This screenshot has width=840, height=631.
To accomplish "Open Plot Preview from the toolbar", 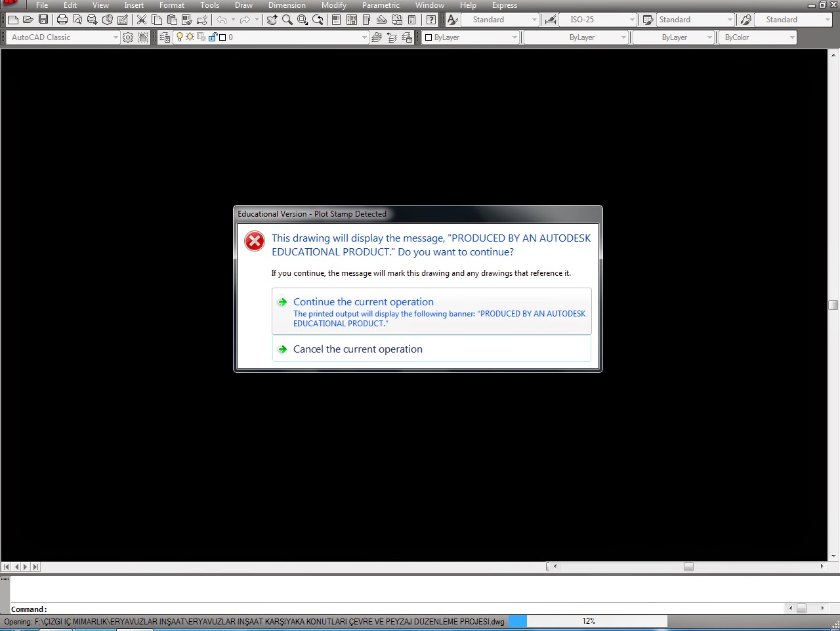I will (77, 20).
